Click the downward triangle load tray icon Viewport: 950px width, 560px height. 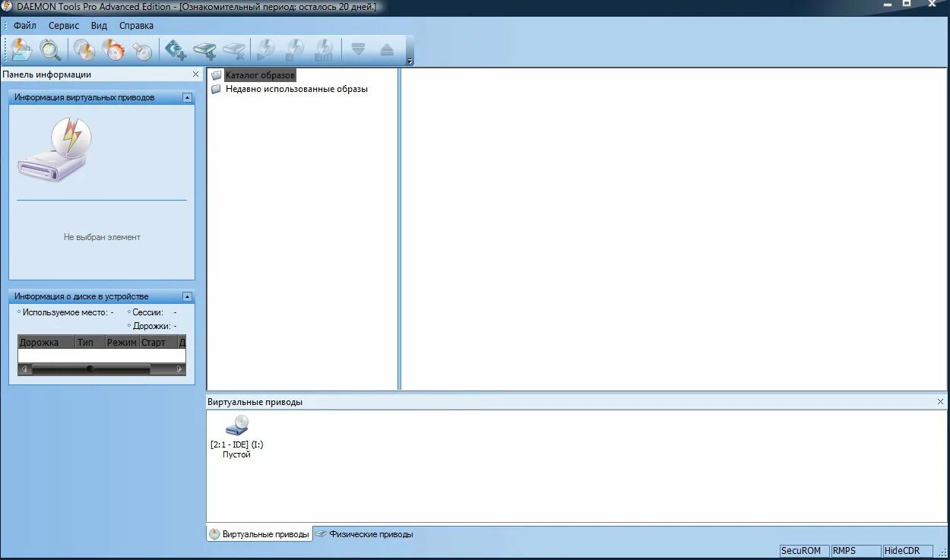[358, 50]
